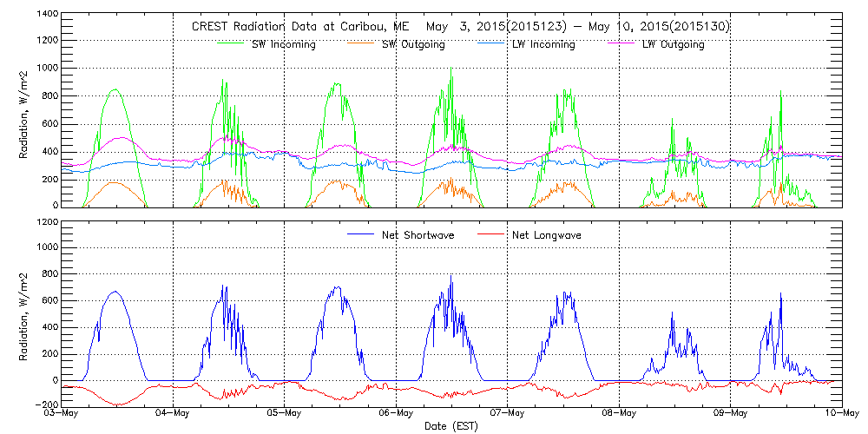Select the 03-May tick on date axis
The height and width of the screenshot is (434, 868).
pos(62,414)
